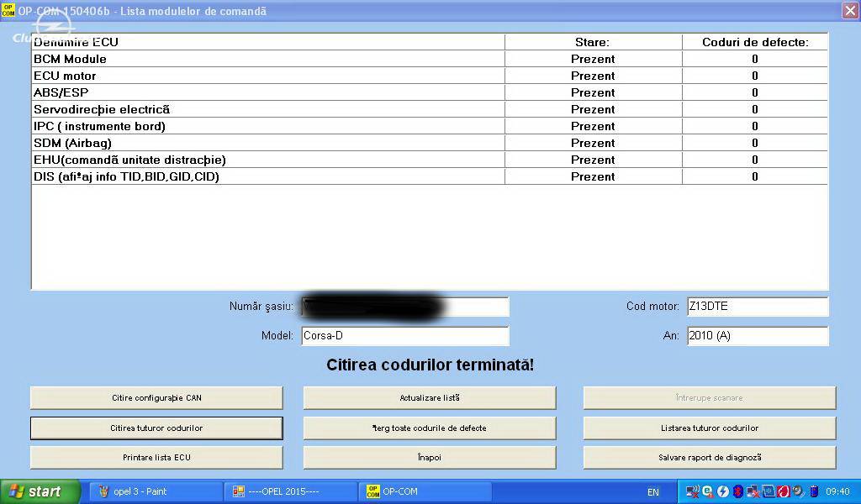Click the OP-COM taskbar button
Screen dimensions: 861x504
[x=425, y=491]
